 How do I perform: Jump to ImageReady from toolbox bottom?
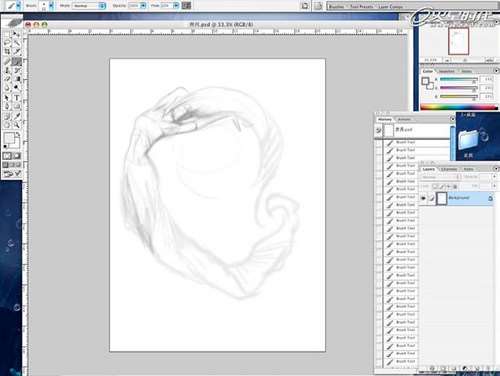12,174
